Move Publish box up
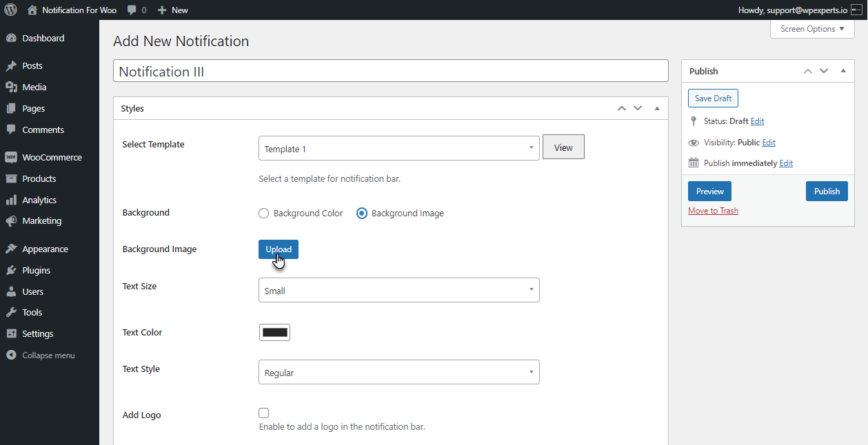Image resolution: width=868 pixels, height=445 pixels. [808, 71]
